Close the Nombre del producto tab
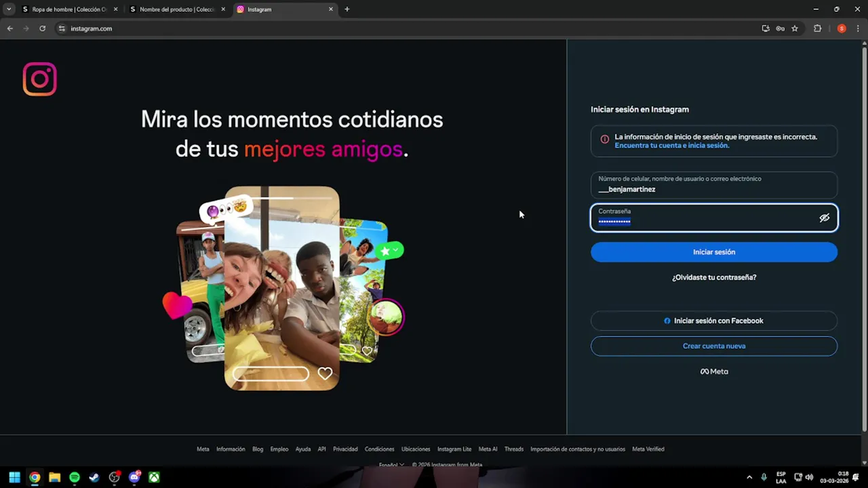The image size is (868, 488). click(223, 9)
